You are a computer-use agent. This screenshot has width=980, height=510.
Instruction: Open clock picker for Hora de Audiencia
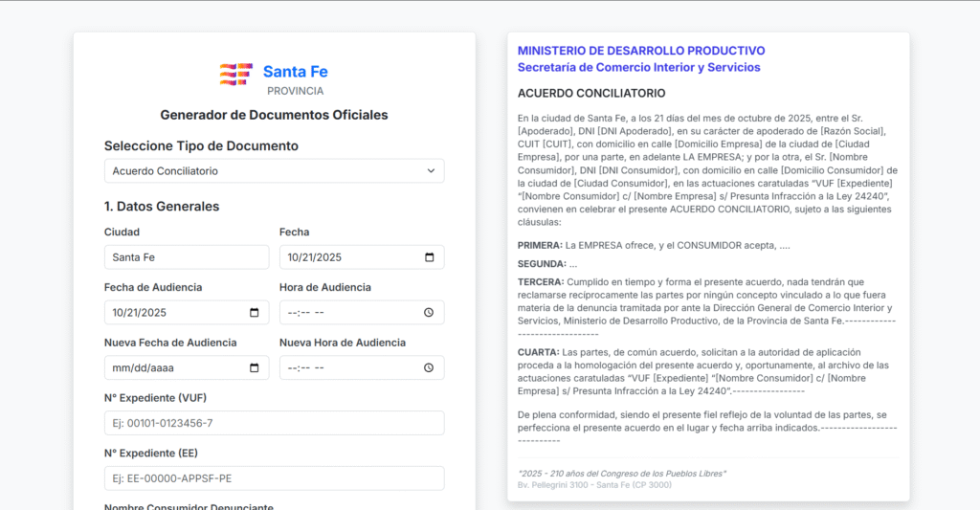(x=429, y=313)
